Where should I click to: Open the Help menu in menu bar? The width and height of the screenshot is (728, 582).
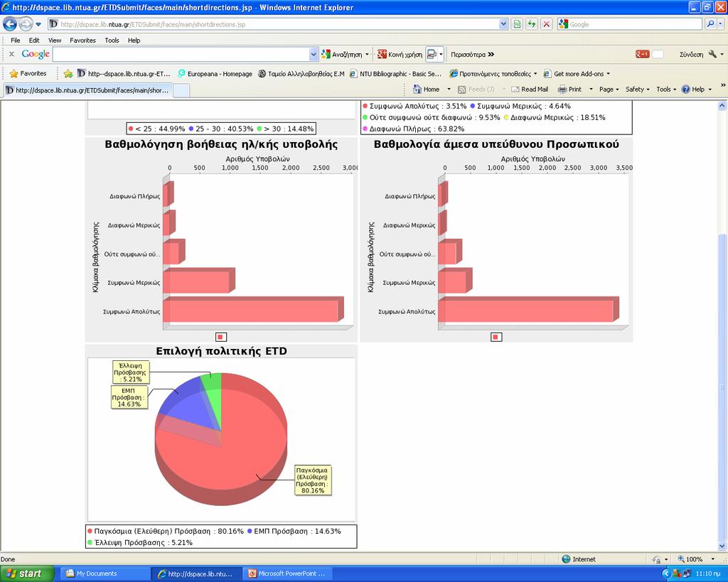[134, 41]
